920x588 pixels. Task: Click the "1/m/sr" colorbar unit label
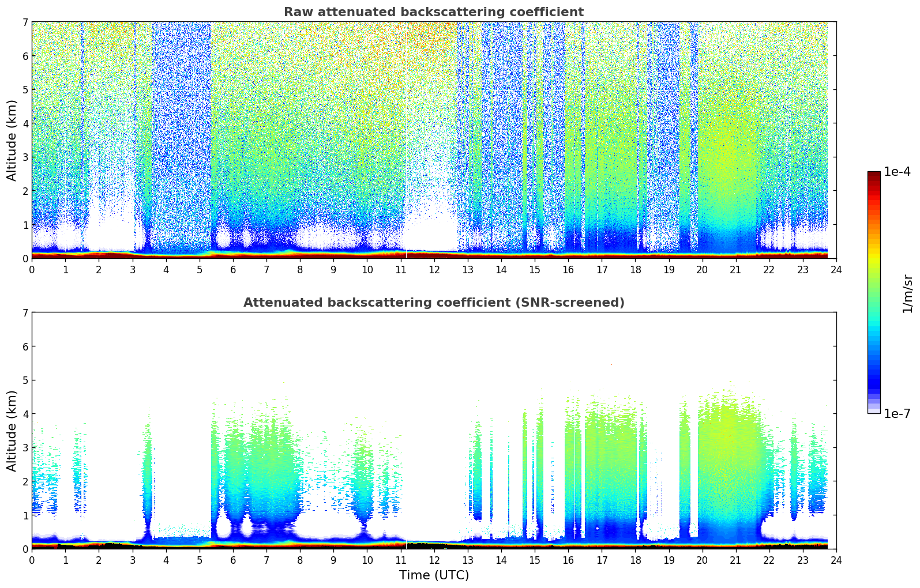(907, 293)
